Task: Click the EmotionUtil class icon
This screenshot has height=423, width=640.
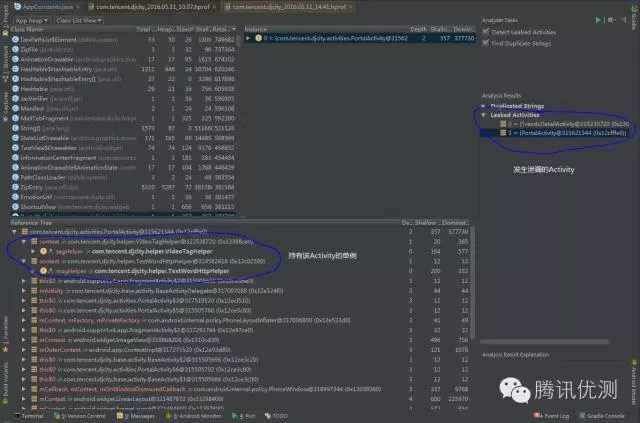Action: pyautogui.click(x=16, y=197)
